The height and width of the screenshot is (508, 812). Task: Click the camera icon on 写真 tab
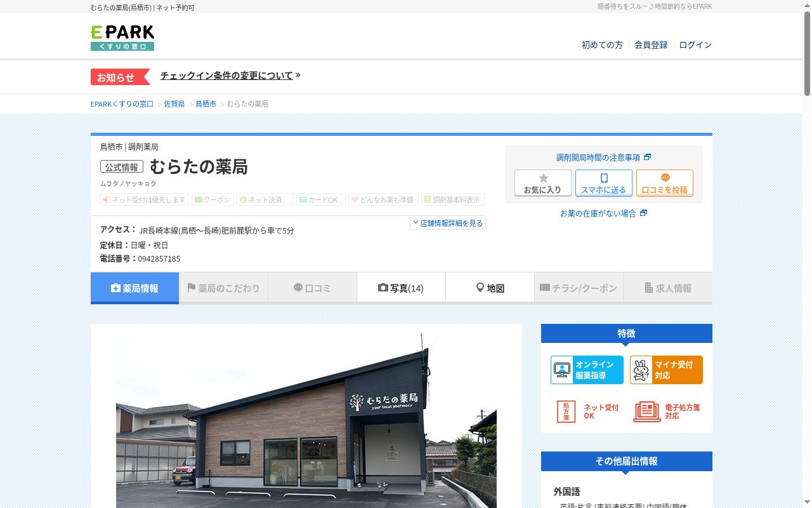tap(383, 288)
